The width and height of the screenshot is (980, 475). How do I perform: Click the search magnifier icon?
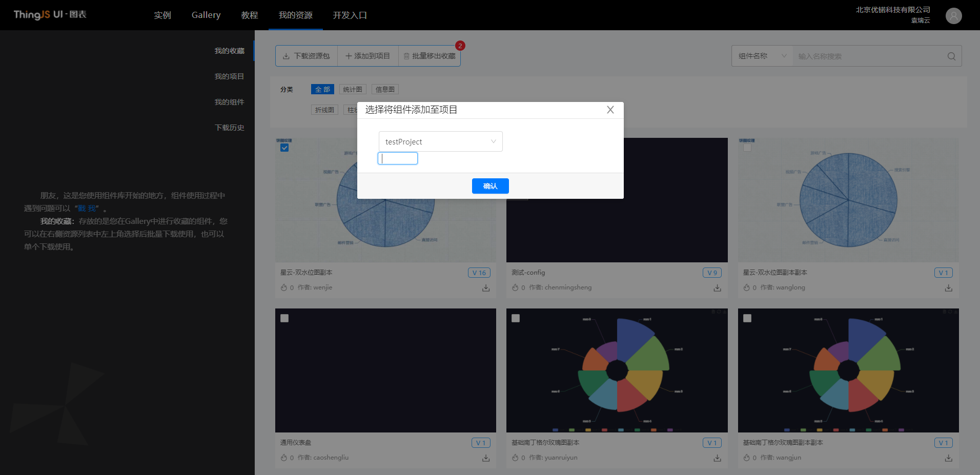[951, 56]
